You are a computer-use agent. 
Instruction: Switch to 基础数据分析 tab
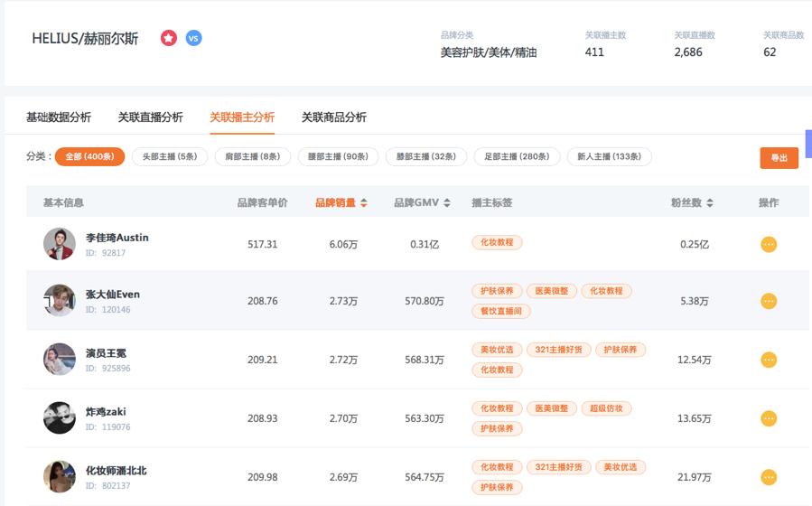59,117
